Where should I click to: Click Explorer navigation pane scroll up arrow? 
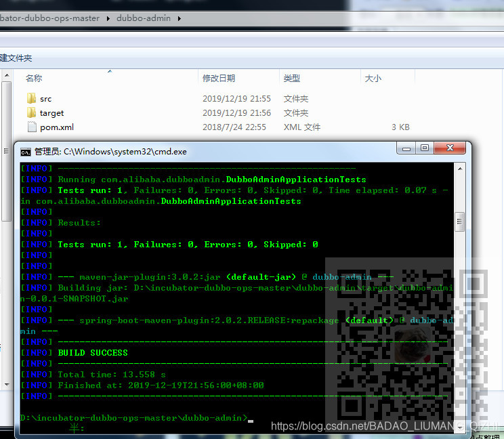coord(7,76)
